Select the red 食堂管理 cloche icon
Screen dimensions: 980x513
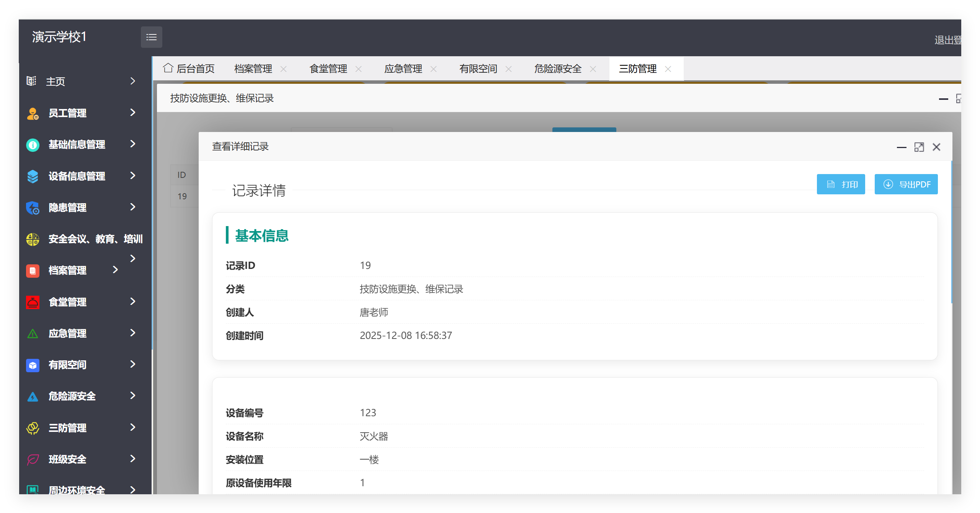[32, 302]
